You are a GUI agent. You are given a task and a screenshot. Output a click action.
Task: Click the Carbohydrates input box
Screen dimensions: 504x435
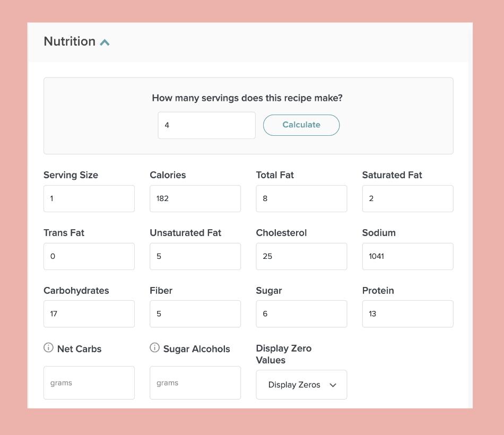point(89,314)
